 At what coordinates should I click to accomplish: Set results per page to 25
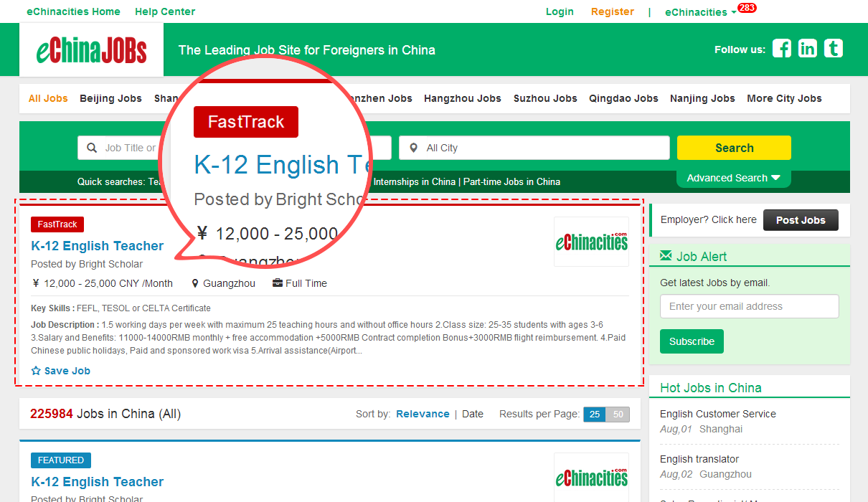pyautogui.click(x=594, y=414)
